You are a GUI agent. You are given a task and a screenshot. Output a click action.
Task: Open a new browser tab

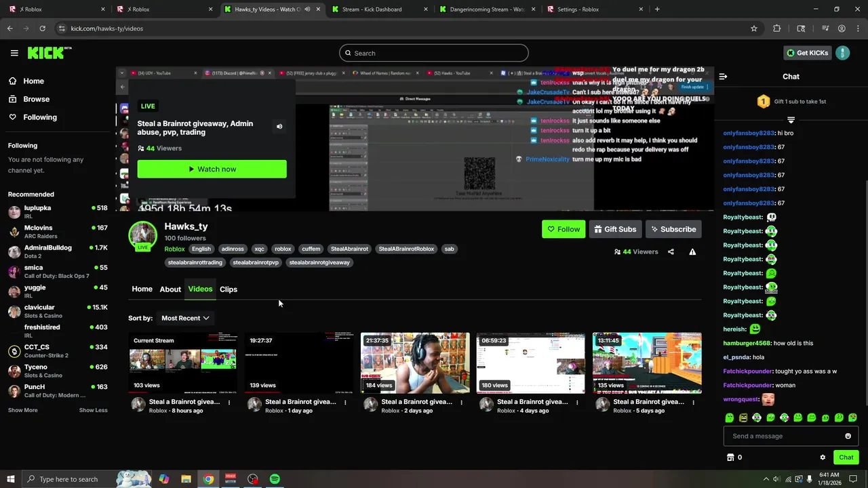pos(657,9)
